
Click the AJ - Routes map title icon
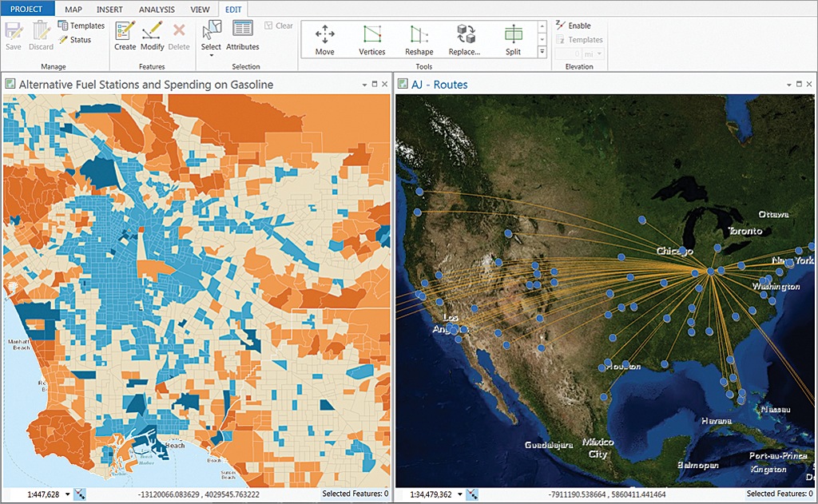(403, 84)
